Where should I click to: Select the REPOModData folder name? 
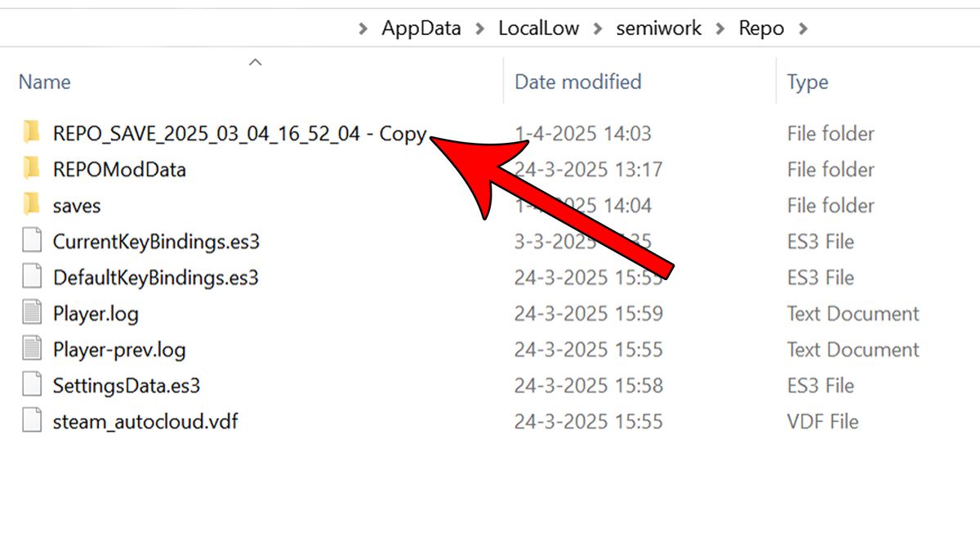119,169
